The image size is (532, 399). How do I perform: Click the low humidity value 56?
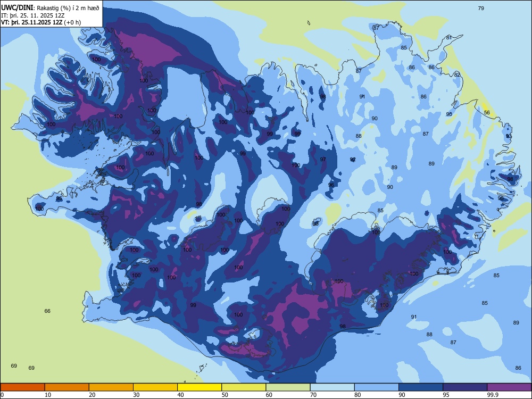[487, 113]
